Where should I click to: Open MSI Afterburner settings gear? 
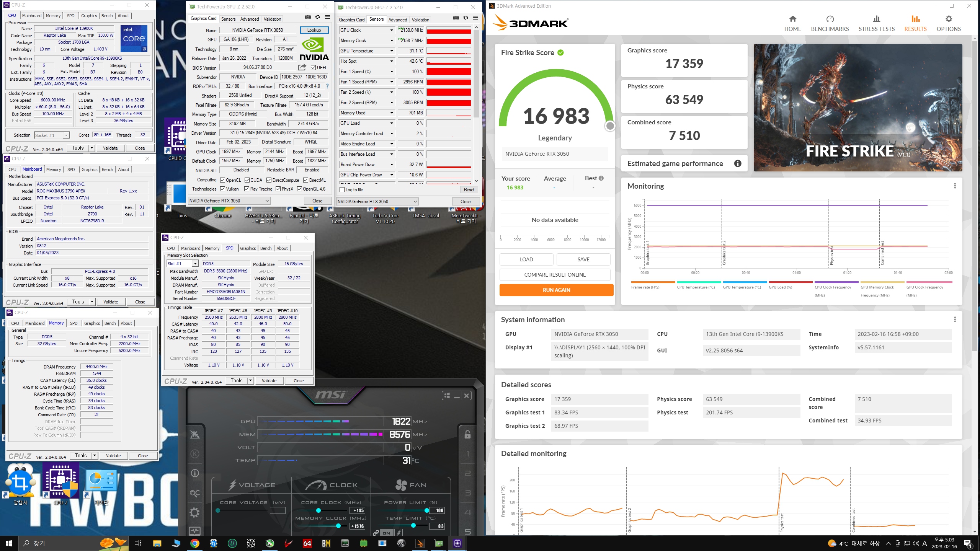pos(195,513)
